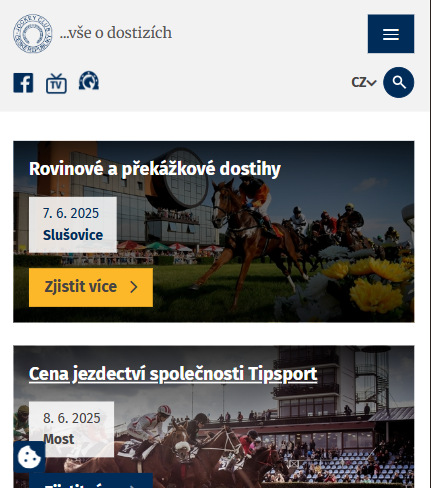Image resolution: width=431 pixels, height=488 pixels.
Task: Open the TV broadcast icon
Action: coord(56,84)
